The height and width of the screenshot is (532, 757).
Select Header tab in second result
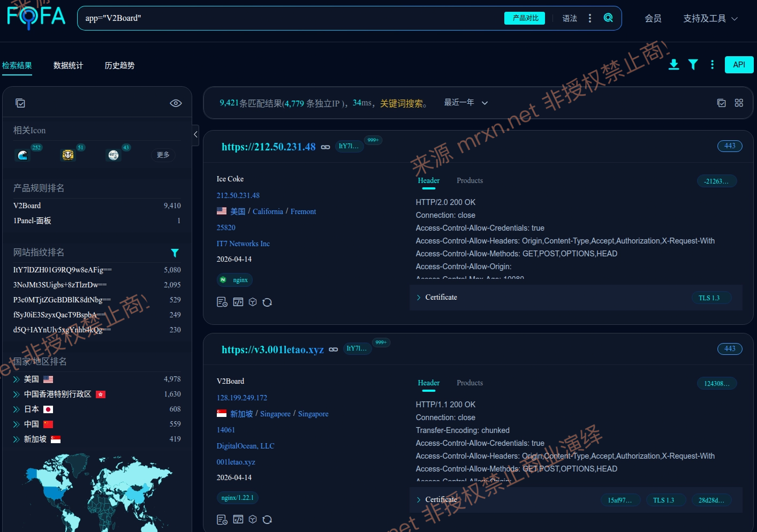point(428,383)
